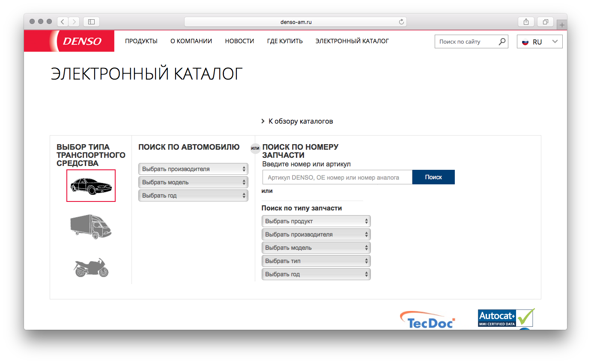
Task: Select the passenger car vehicle type
Action: click(x=91, y=186)
